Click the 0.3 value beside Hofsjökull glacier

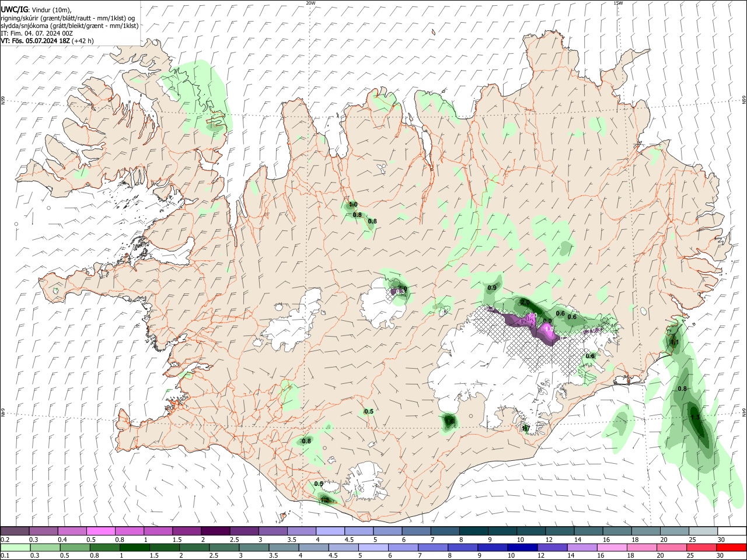[401, 291]
